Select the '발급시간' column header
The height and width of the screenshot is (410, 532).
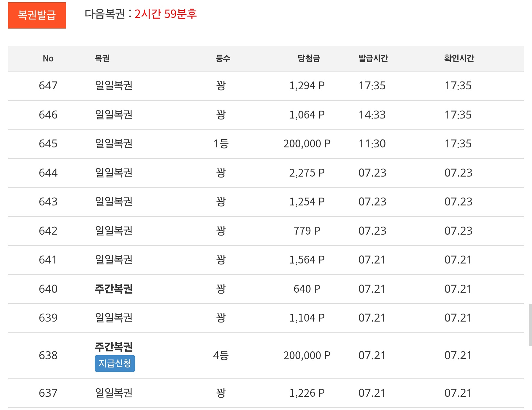pos(373,58)
